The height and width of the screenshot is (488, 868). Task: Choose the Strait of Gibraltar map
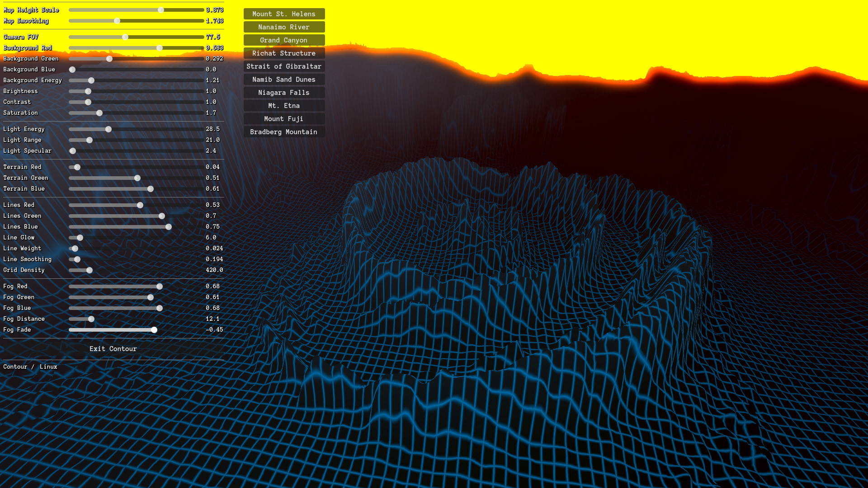click(x=284, y=66)
